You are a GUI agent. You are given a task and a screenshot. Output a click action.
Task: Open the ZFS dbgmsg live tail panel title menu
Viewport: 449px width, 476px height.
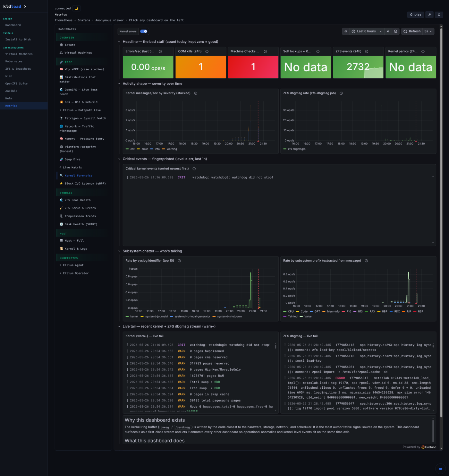pos(300,336)
